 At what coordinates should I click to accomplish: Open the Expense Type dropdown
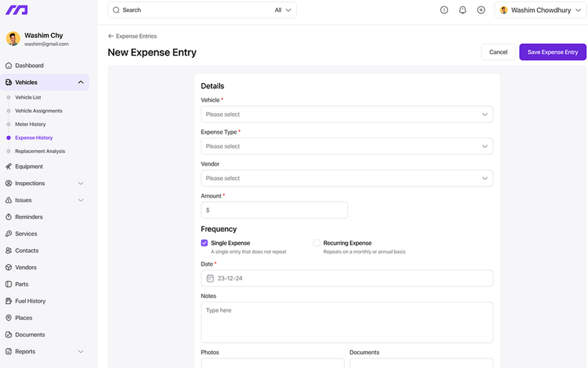347,146
